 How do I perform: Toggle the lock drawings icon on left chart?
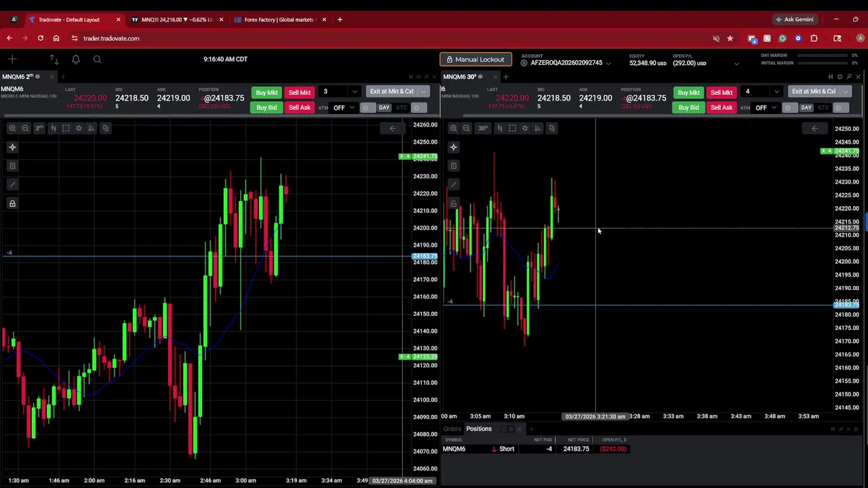point(12,203)
